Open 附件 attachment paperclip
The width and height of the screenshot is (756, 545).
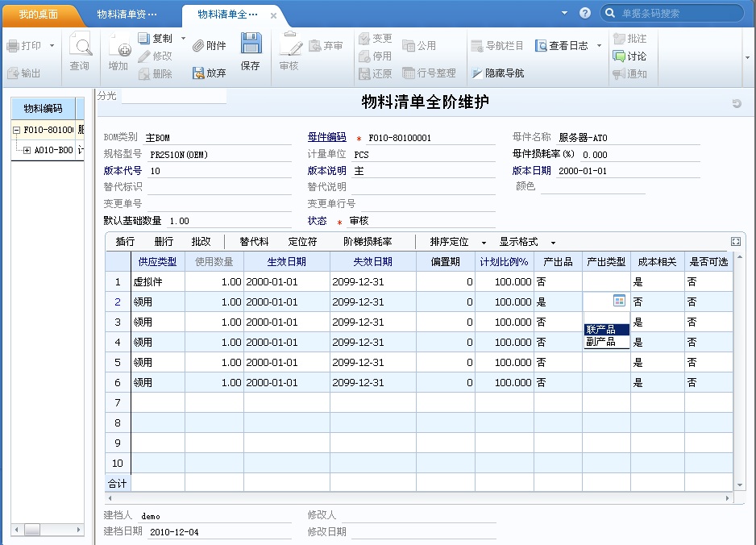point(197,45)
